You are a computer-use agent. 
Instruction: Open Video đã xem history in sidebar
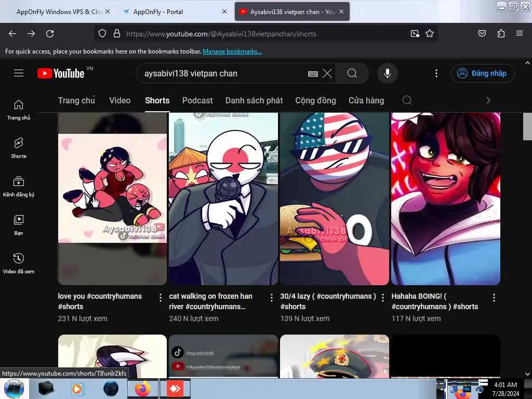click(x=19, y=263)
